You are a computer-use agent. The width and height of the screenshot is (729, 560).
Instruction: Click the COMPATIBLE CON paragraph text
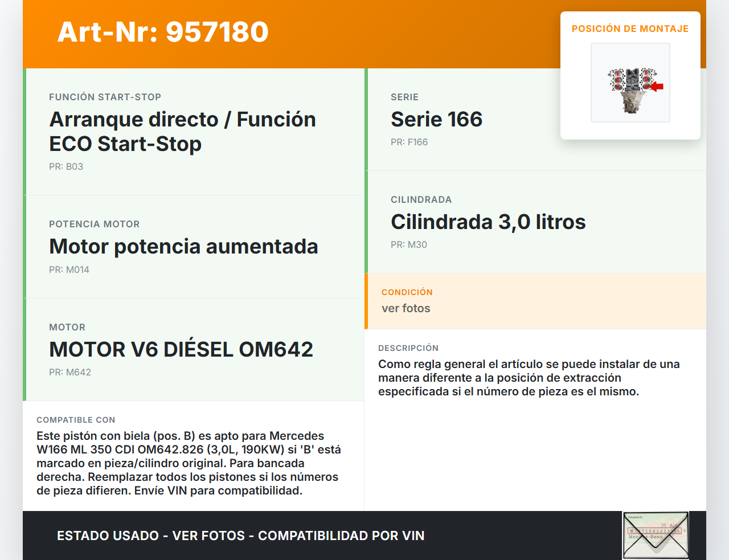click(188, 463)
